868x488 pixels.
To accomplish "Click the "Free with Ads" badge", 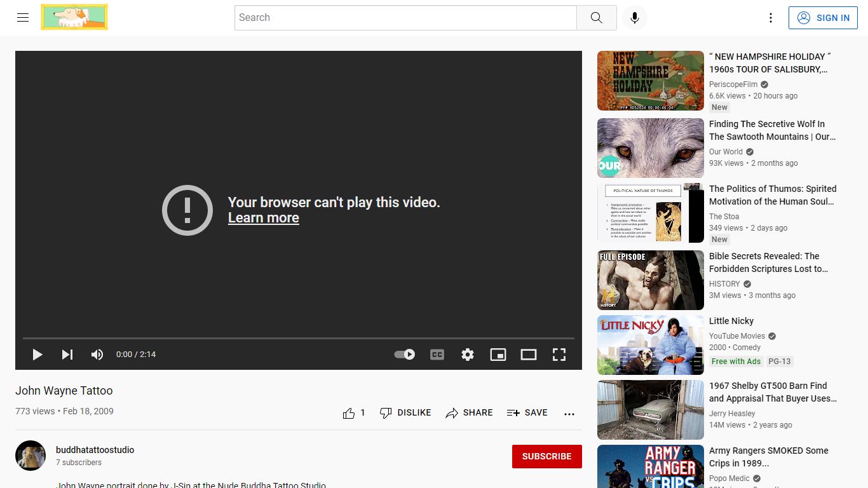I will (x=736, y=362).
